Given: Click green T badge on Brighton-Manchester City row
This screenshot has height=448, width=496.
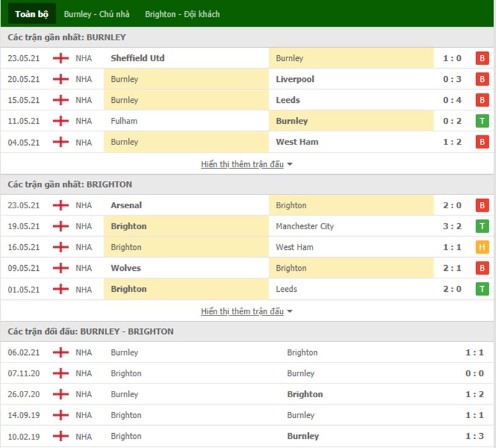Looking at the screenshot, I should click(x=482, y=226).
